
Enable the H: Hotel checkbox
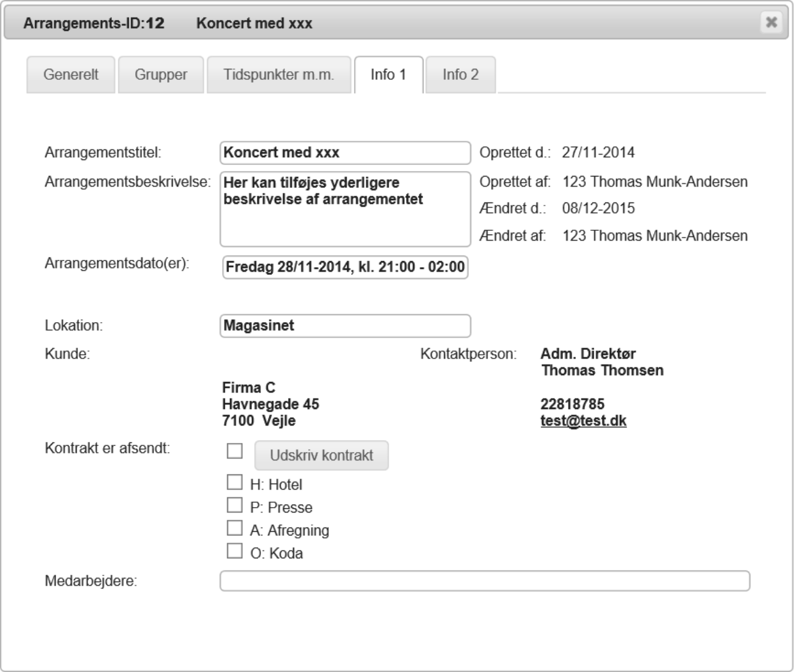(234, 482)
